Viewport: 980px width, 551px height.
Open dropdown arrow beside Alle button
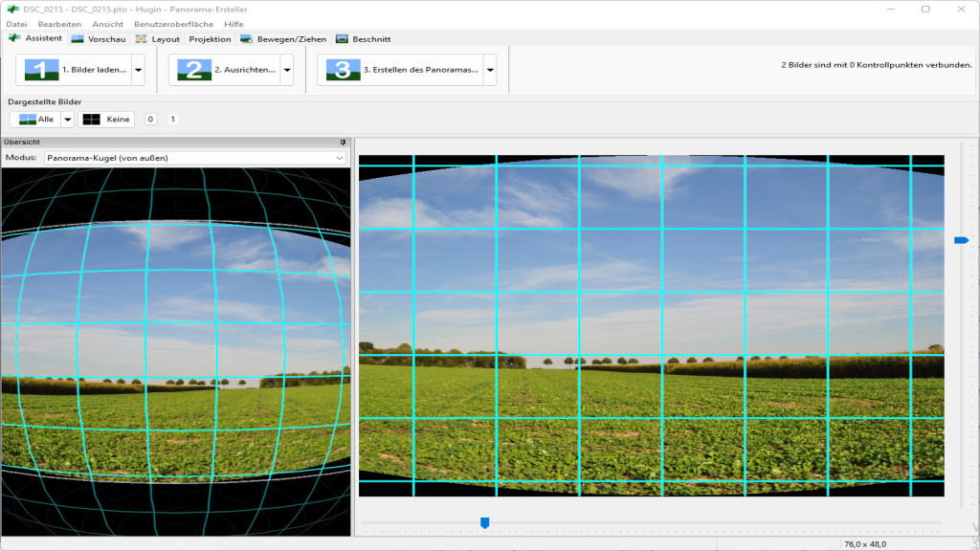tap(67, 120)
